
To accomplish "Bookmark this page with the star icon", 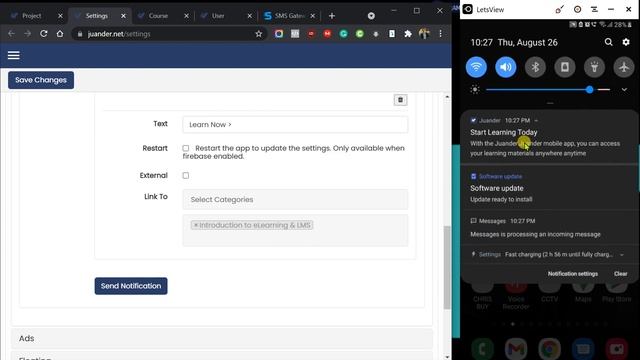I will click(258, 34).
